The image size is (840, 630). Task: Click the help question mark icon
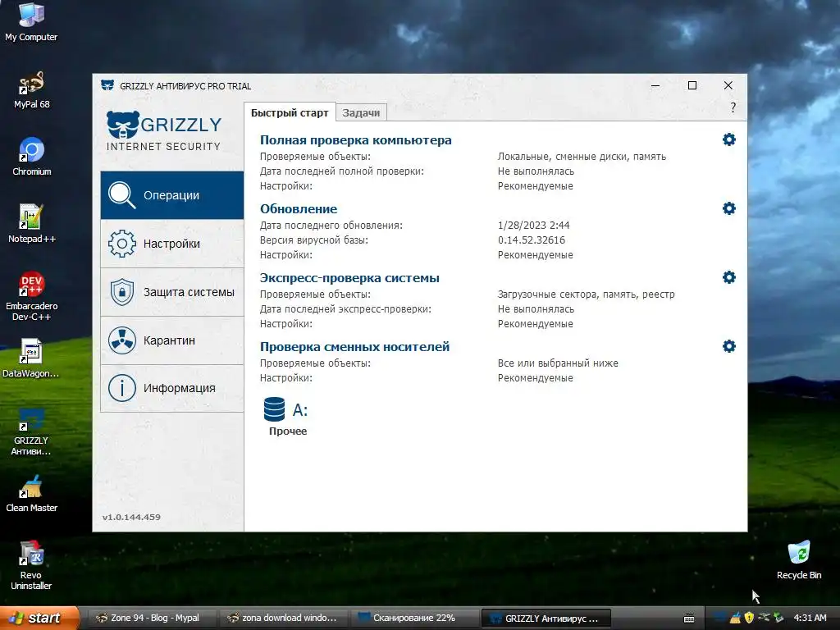tap(733, 107)
